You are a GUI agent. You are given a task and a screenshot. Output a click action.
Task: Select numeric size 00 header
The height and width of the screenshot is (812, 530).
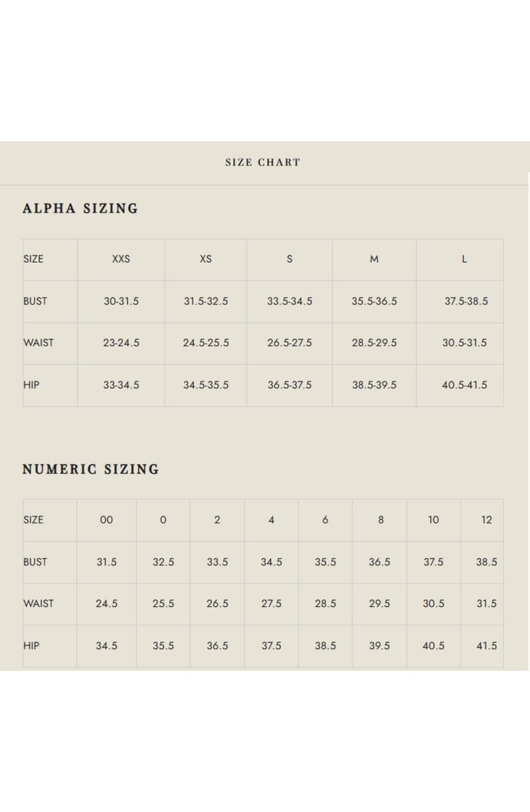(106, 520)
